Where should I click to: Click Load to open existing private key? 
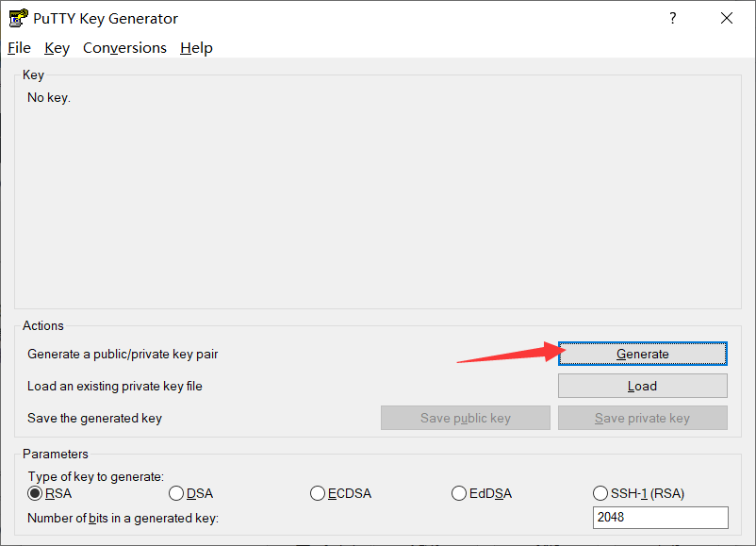642,386
